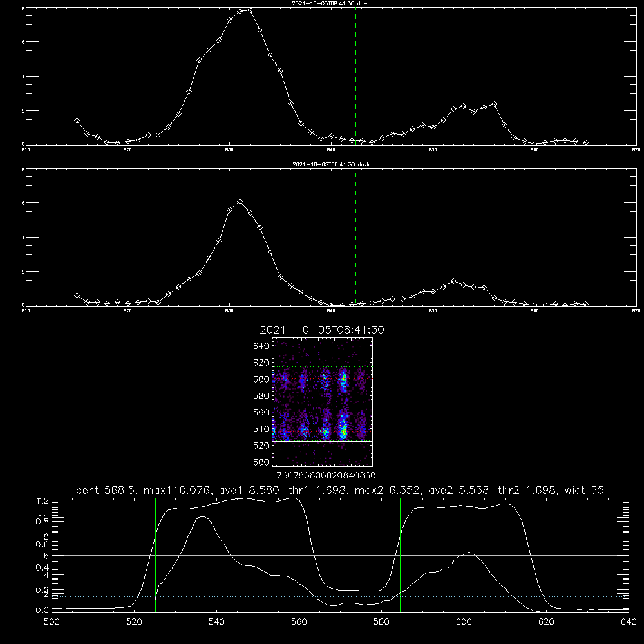Click the '560' label on image y-axis
Viewport: 644px width, 644px height.
[x=261, y=412]
